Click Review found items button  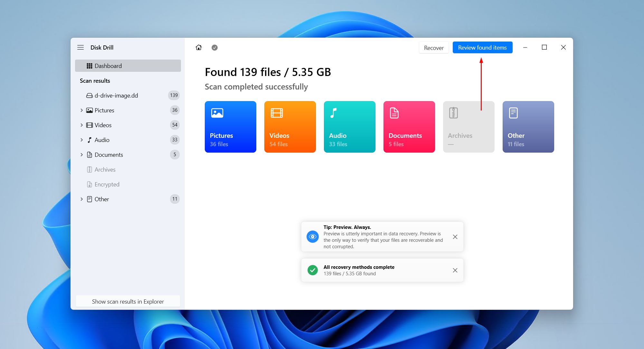[x=482, y=48]
